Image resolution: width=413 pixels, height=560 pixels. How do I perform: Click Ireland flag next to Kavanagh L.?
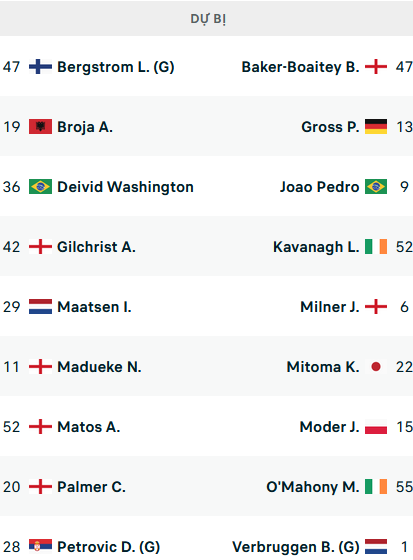pos(376,247)
